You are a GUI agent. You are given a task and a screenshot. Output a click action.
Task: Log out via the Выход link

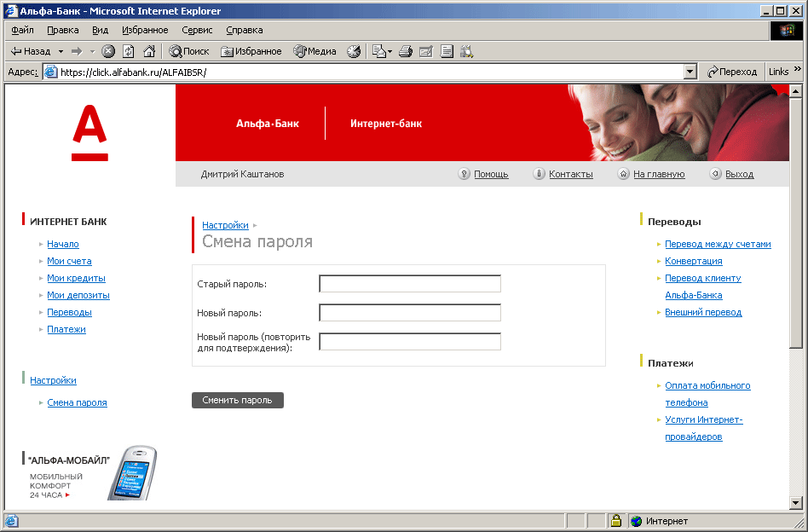(740, 174)
